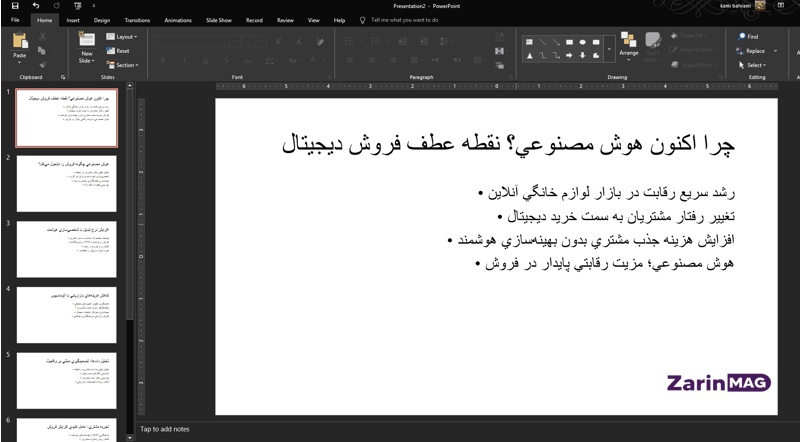Click the Reset slide button
Screen dimensions: 800x442
coord(118,51)
